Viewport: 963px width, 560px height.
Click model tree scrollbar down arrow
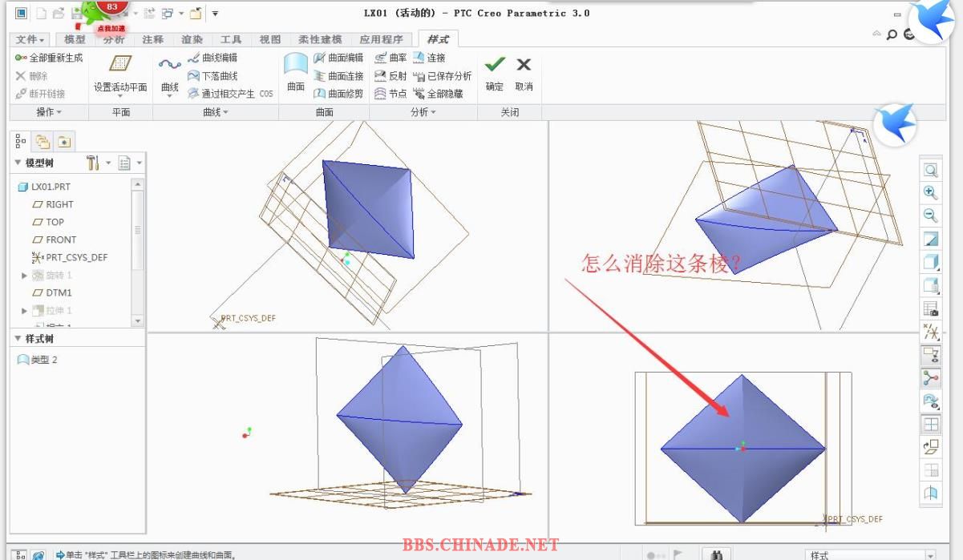click(137, 320)
